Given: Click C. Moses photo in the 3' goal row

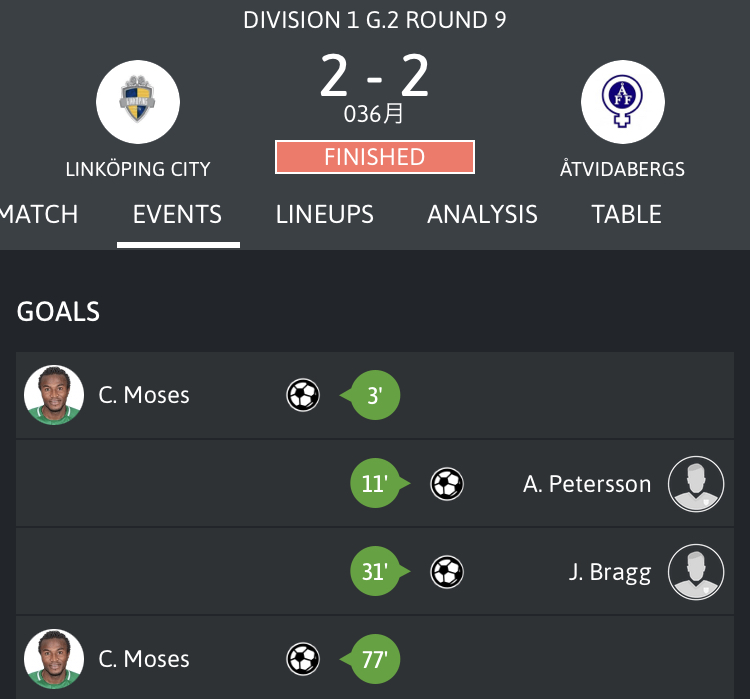Looking at the screenshot, I should click(x=54, y=395).
